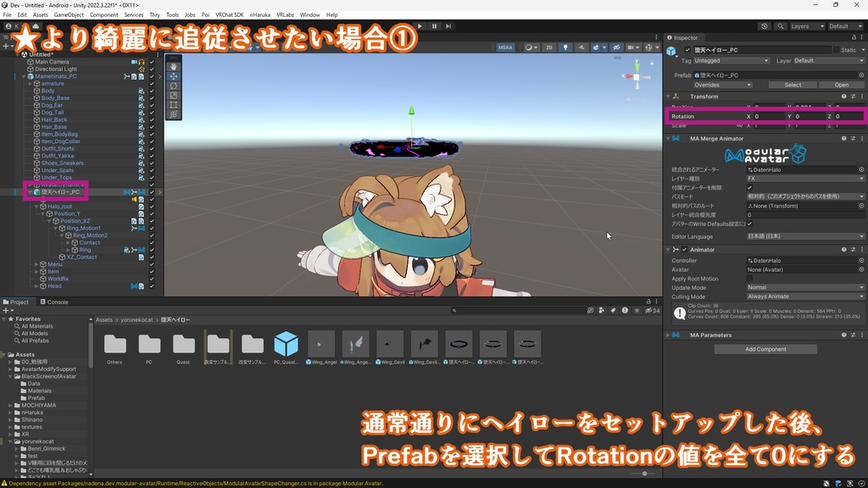Viewport: 868px width, 488px height.
Task: Switch the Scene view to 2D mode
Action: point(548,47)
